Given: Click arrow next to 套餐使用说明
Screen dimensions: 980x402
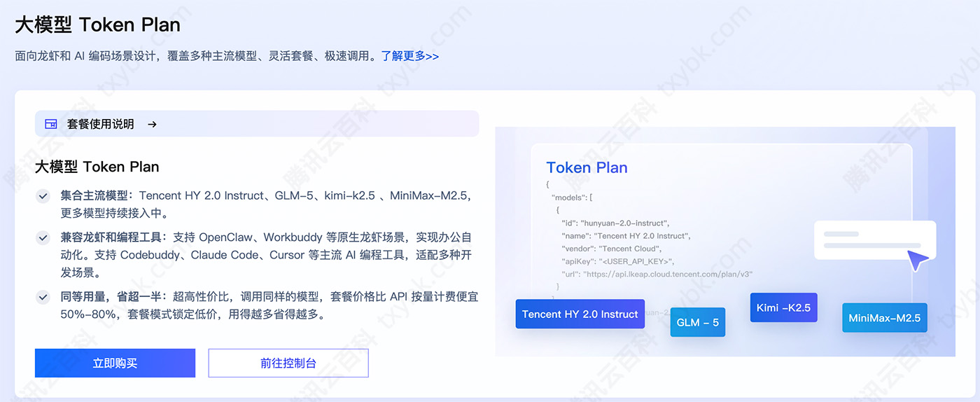Looking at the screenshot, I should (152, 124).
